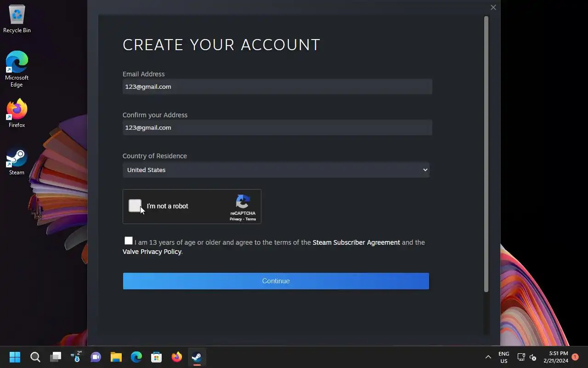Viewport: 588px width, 368px height.
Task: Click the Confirm your Address field
Action: point(277,127)
